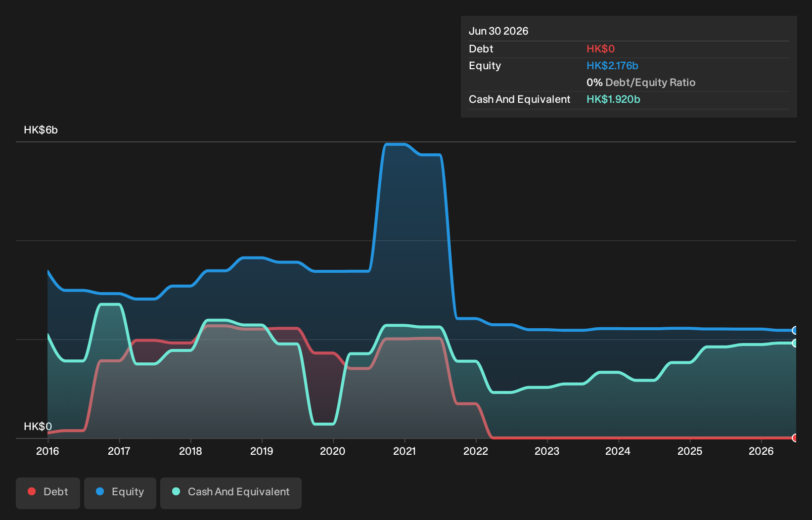Click the Equity row label in tooltip

(x=485, y=66)
